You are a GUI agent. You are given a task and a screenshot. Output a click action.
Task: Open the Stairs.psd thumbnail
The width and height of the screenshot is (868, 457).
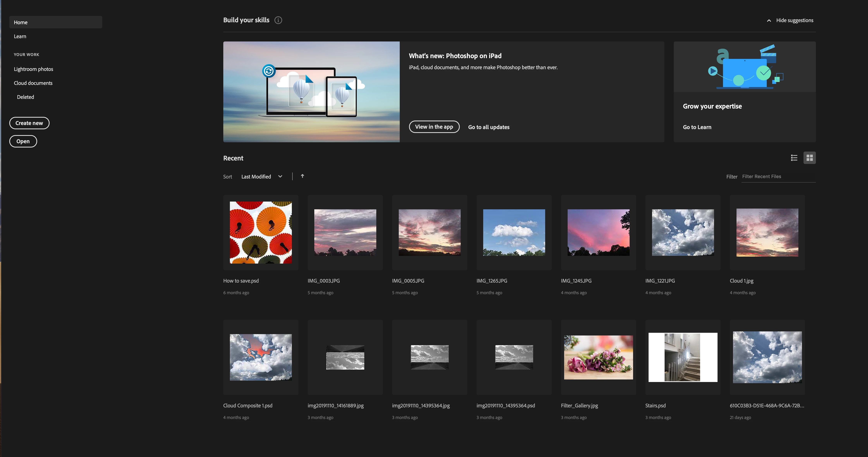click(683, 357)
